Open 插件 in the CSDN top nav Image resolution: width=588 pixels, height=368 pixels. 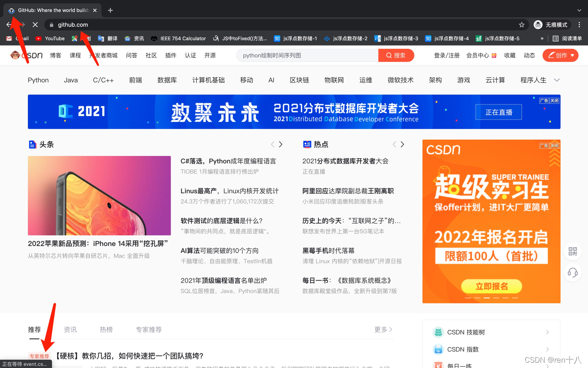[x=171, y=55]
